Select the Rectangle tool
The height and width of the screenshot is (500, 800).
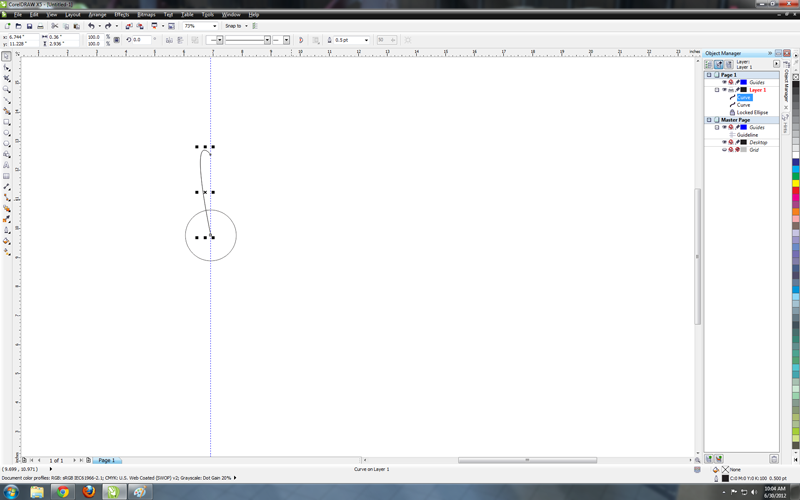(6, 122)
